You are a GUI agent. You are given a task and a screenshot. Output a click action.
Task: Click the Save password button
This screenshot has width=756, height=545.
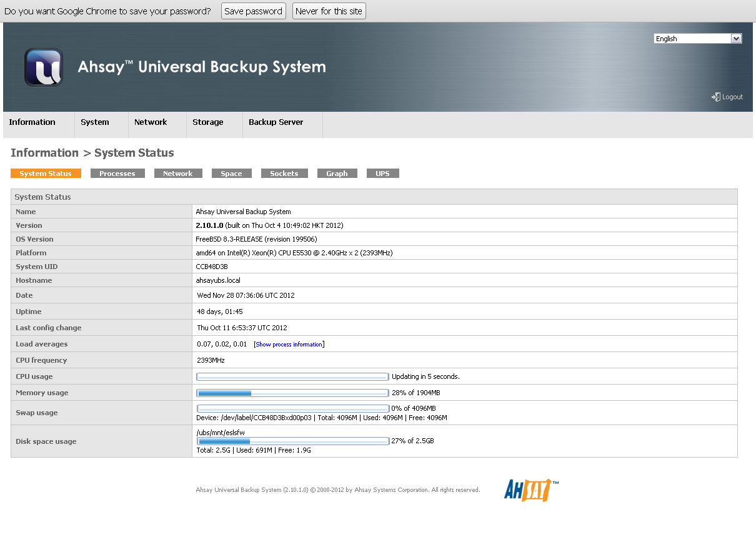[253, 11]
